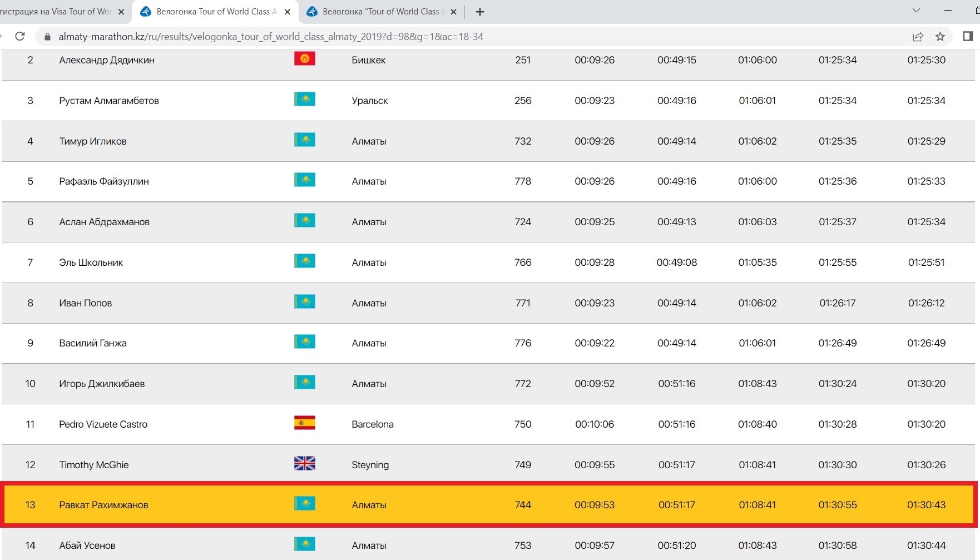980x560 pixels.
Task: Switch to the Visa Tour registration tab
Action: tap(56, 12)
